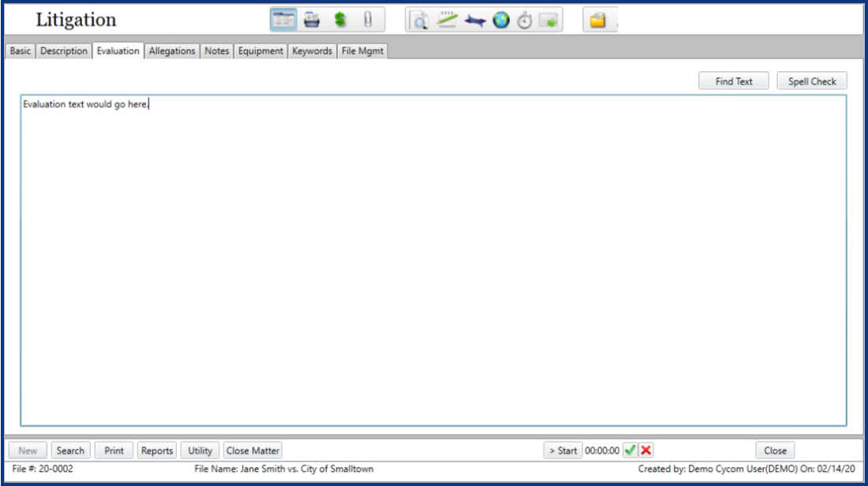868x486 pixels.
Task: Click the Print button
Action: [114, 450]
